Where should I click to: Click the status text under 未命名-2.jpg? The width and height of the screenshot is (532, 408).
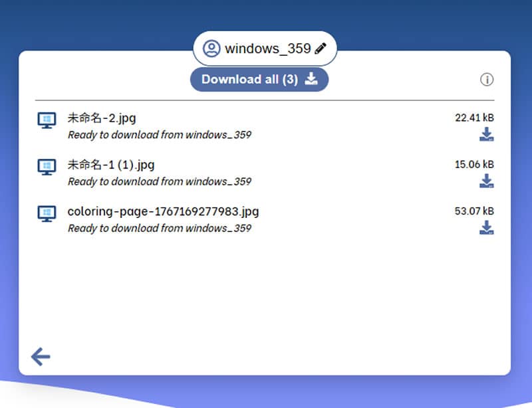(x=160, y=135)
